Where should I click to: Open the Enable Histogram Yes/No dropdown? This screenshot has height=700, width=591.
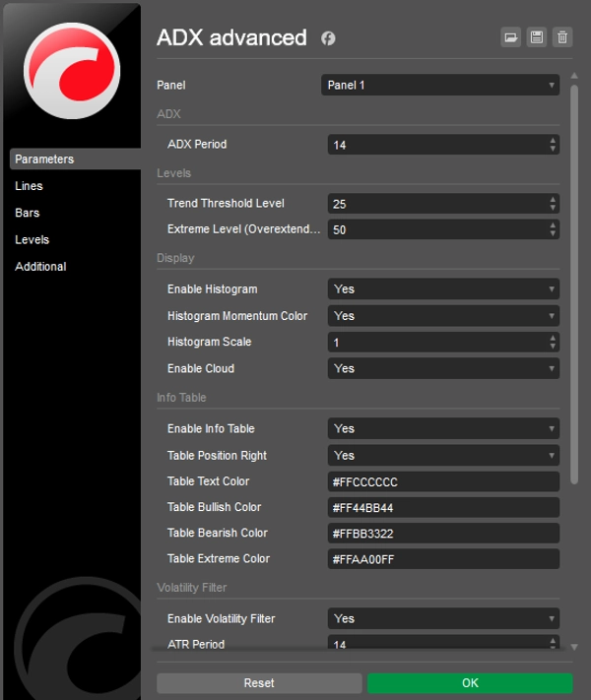[443, 289]
